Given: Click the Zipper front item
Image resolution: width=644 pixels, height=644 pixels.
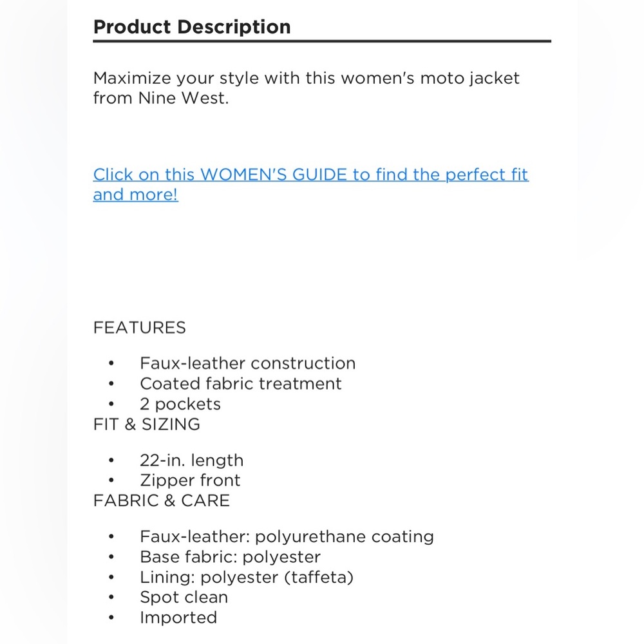Looking at the screenshot, I should coord(190,480).
